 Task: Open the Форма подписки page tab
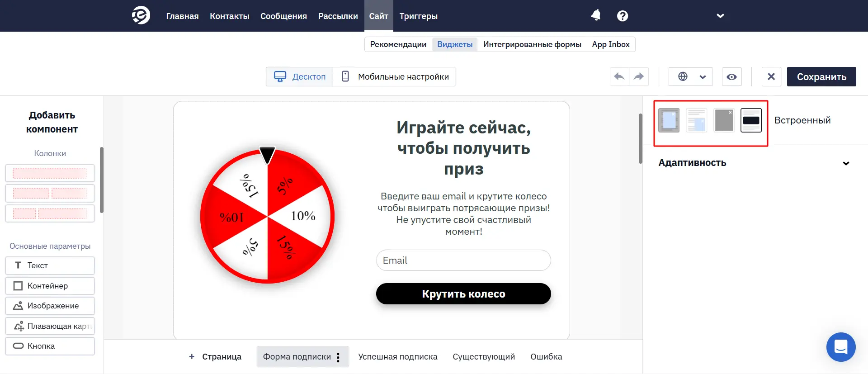297,357
